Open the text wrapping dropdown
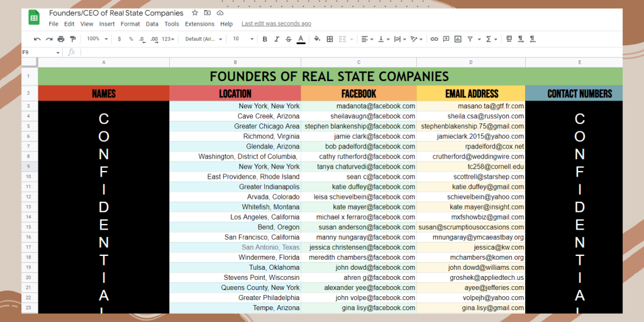 click(x=399, y=39)
